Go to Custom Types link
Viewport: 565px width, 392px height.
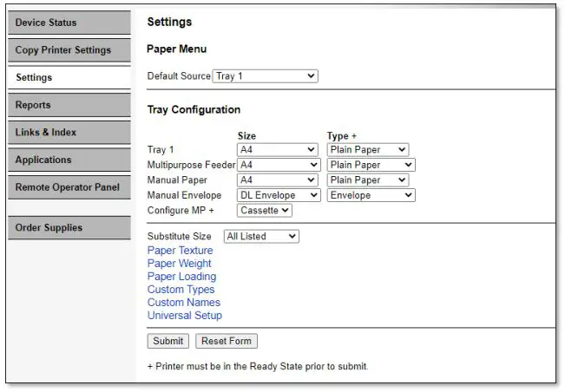click(181, 290)
